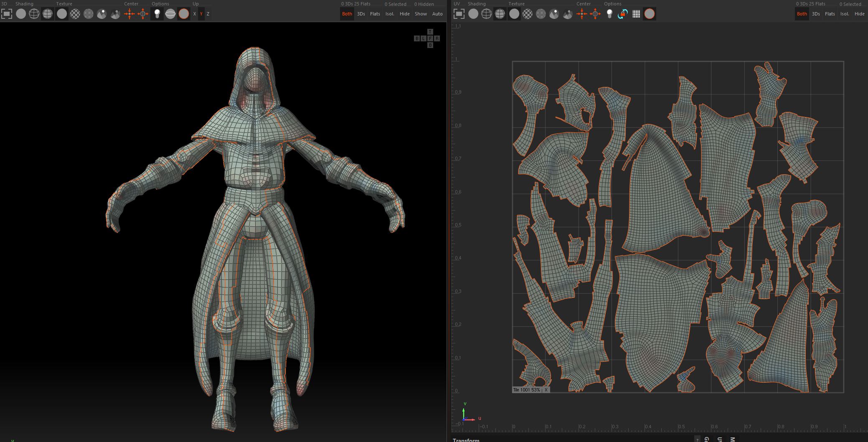
Task: Select shaded-wireframe sphere in the 3D viewport
Action: tap(48, 14)
